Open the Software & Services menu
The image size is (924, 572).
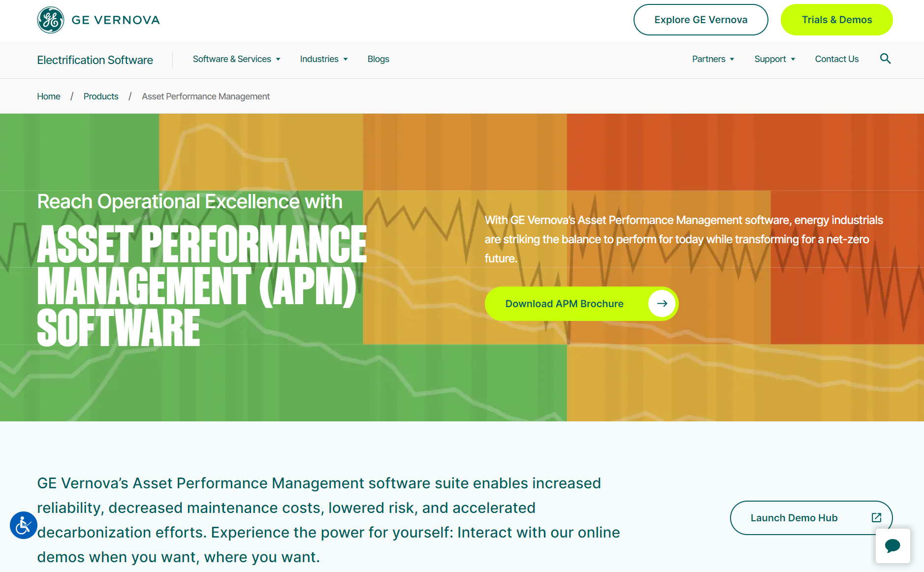click(236, 59)
